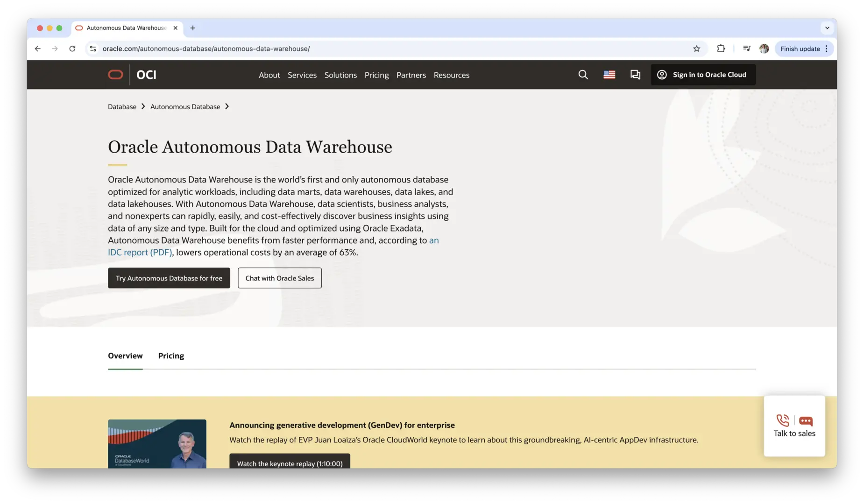
Task: Click the Oracle logo icon
Action: (x=115, y=75)
